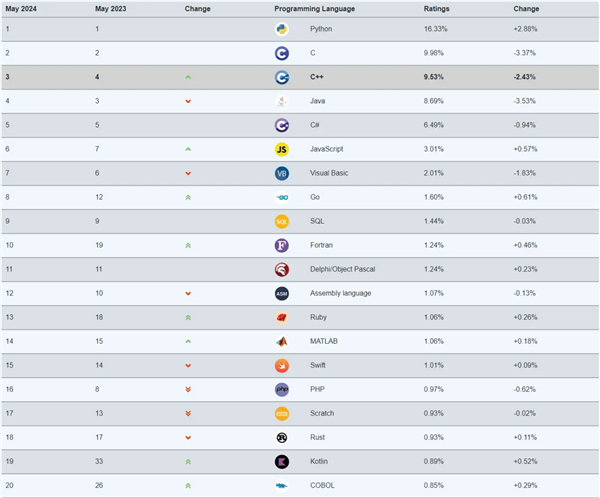Click the Fortran F logo icon
The height and width of the screenshot is (498, 600).
pyautogui.click(x=282, y=245)
